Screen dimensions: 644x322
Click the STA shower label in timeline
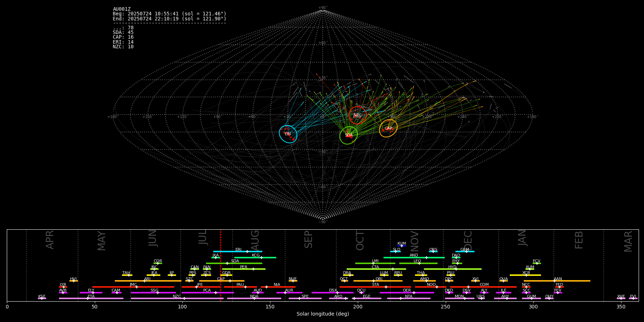pyautogui.click(x=375, y=285)
